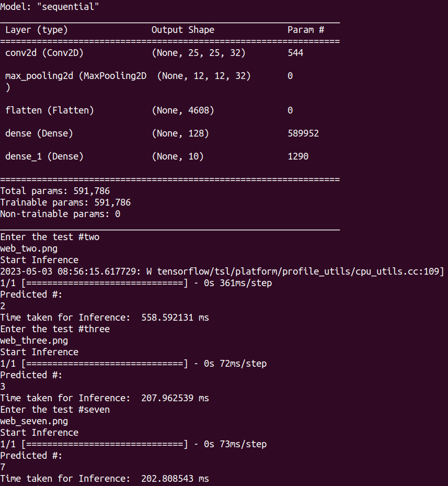Click the web_two.png filename text
Image resolution: width=448 pixels, height=486 pixels.
pyautogui.click(x=29, y=248)
